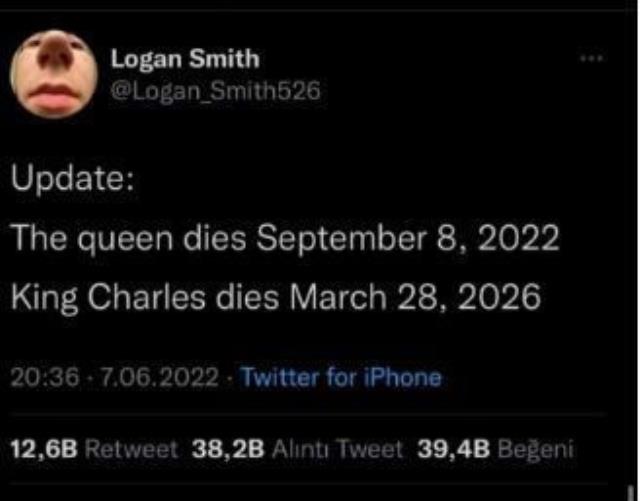Viewport: 640px width, 501px height.
Task: Open the Logan Smith display name
Action: pos(185,59)
